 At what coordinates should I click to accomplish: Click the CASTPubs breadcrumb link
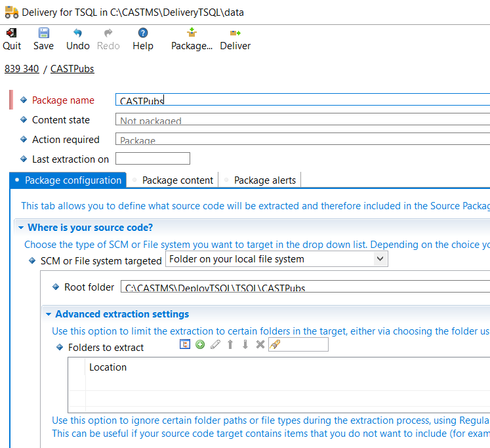pyautogui.click(x=72, y=69)
